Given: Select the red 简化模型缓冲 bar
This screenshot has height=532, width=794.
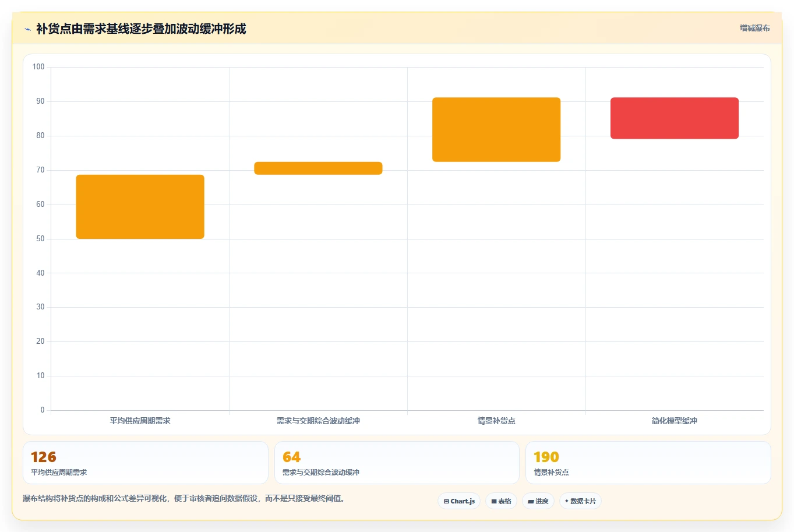Looking at the screenshot, I should pos(675,118).
